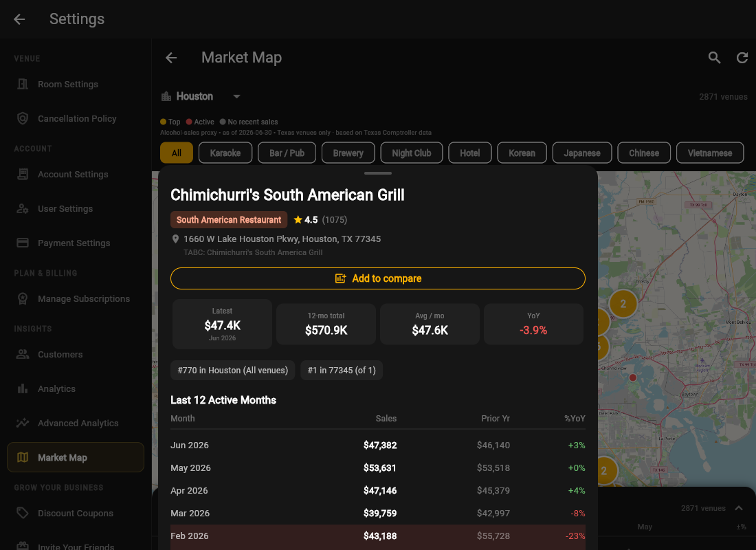Click the highlighted Feb 2026 row
Viewport: 756px width, 550px height.
[x=378, y=536]
